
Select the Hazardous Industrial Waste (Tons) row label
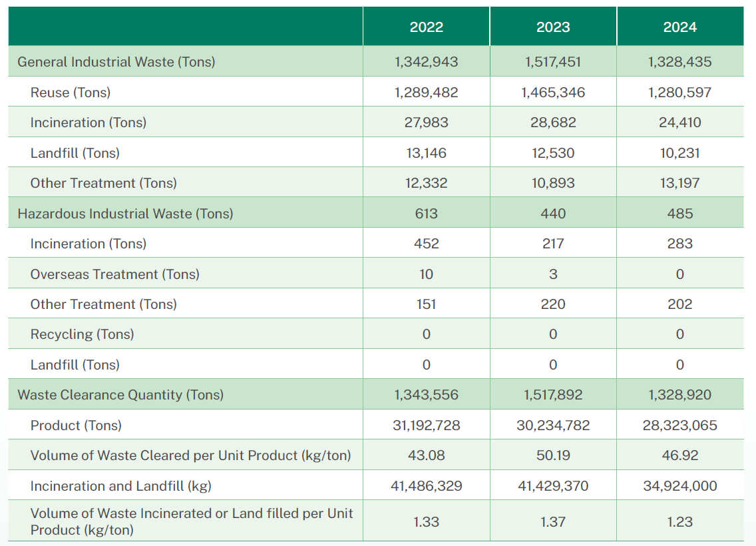point(125,214)
